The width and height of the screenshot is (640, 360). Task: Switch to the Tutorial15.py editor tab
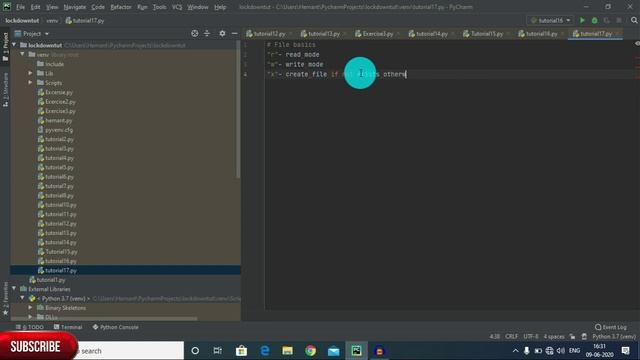pyautogui.click(x=487, y=34)
